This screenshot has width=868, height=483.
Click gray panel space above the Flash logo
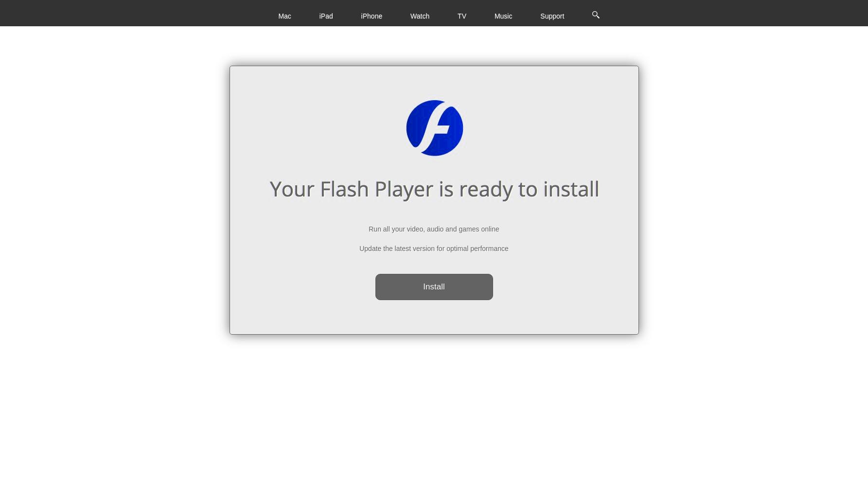click(x=434, y=83)
